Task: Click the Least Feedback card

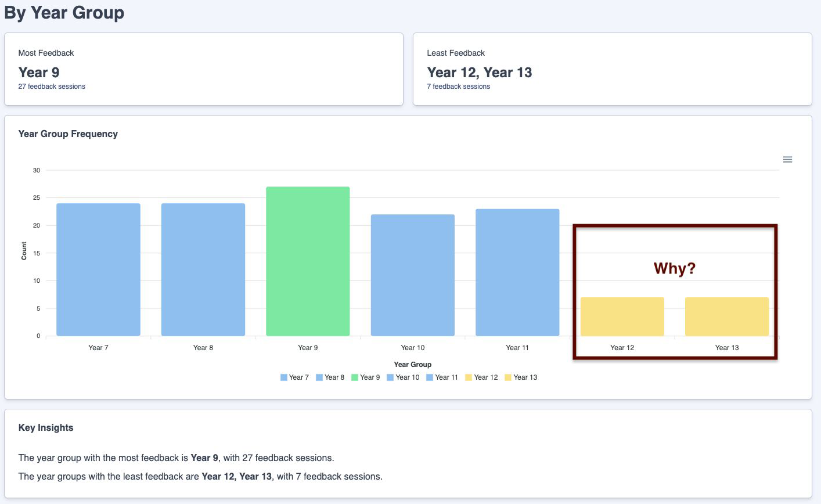Action: [613, 69]
